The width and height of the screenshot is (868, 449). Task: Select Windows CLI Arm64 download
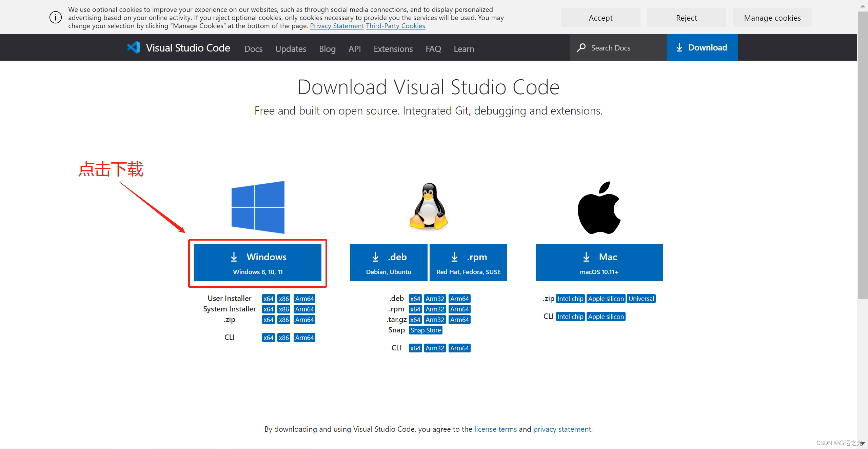[x=304, y=338]
